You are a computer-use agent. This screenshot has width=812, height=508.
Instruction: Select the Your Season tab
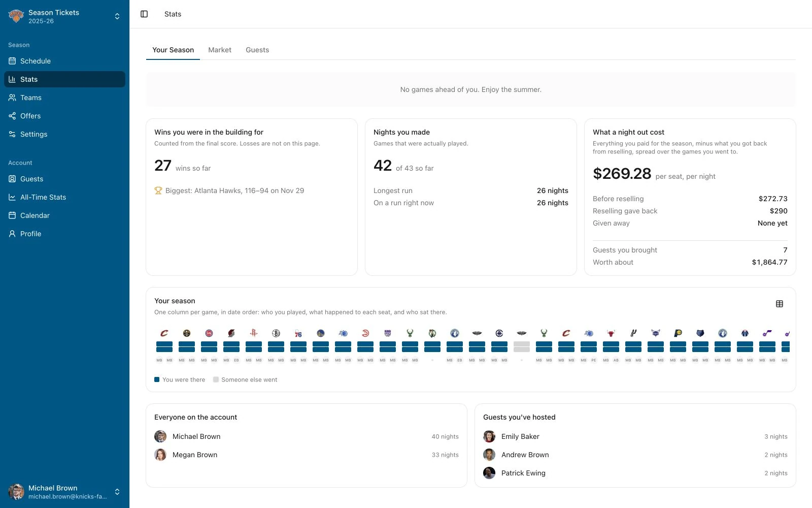pyautogui.click(x=173, y=50)
